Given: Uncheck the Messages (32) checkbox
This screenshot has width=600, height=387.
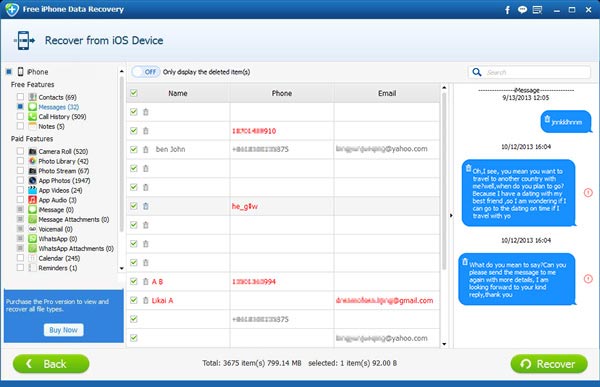Looking at the screenshot, I should point(20,106).
